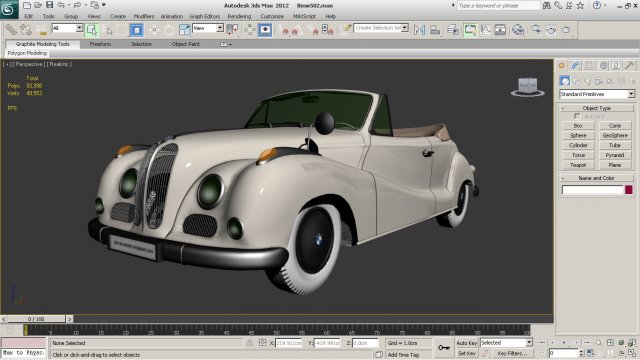Open Key Filters dialog
The image size is (640, 360).
point(512,353)
